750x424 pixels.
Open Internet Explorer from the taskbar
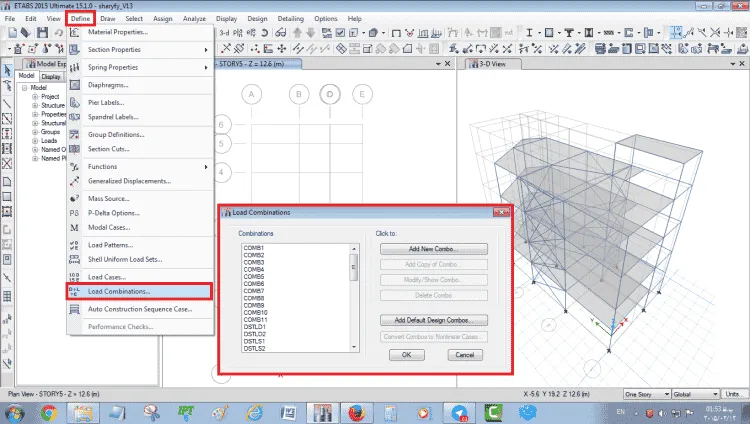coord(254,413)
